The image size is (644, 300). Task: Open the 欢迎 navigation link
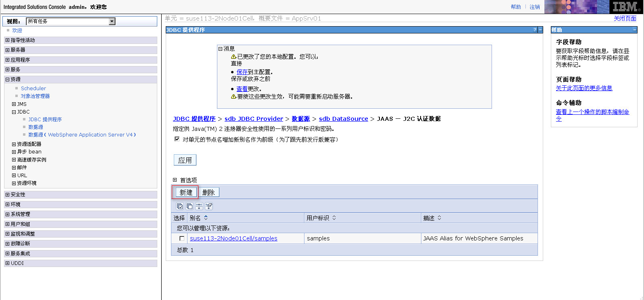[x=17, y=31]
